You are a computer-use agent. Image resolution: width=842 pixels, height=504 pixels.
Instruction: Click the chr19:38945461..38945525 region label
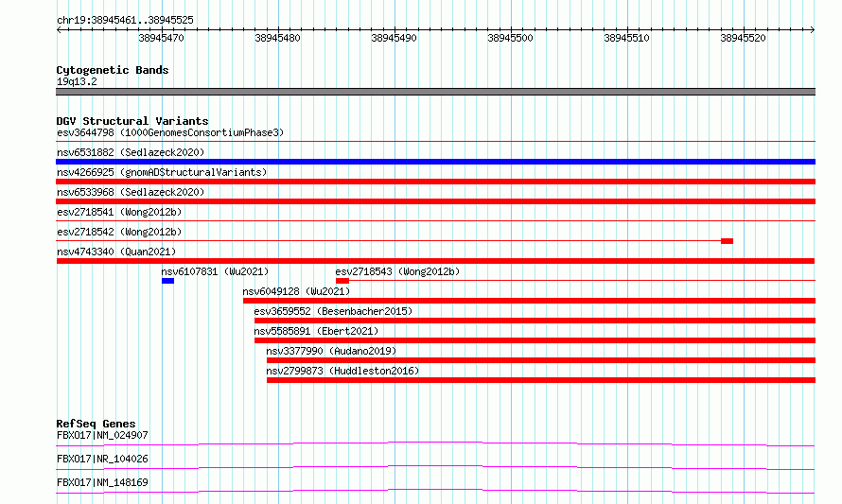125,20
